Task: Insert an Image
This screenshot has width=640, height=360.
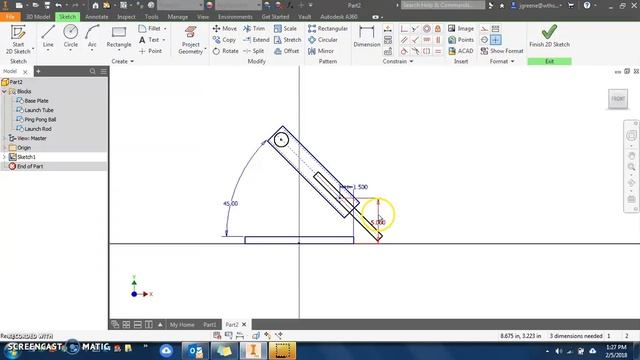Action: coord(461,29)
